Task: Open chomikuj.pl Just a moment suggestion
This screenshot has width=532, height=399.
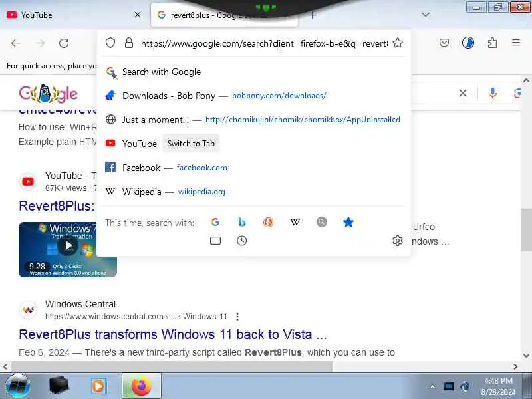Action: (254, 120)
